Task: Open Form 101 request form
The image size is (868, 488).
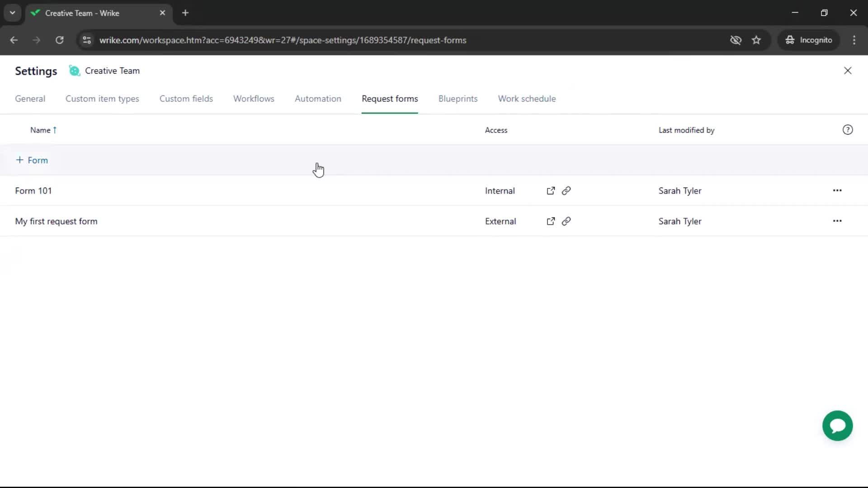Action: pos(33,191)
